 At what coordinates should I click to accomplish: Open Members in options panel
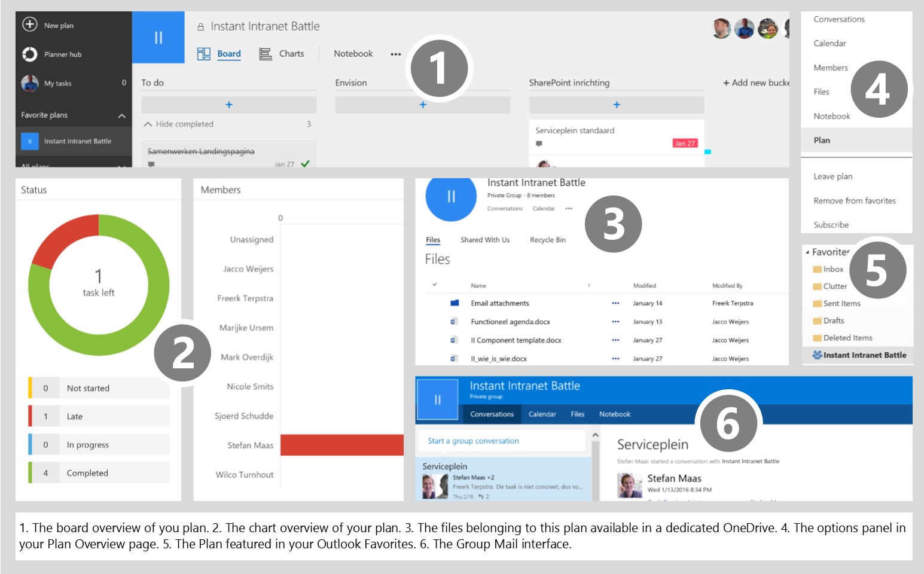pos(831,68)
